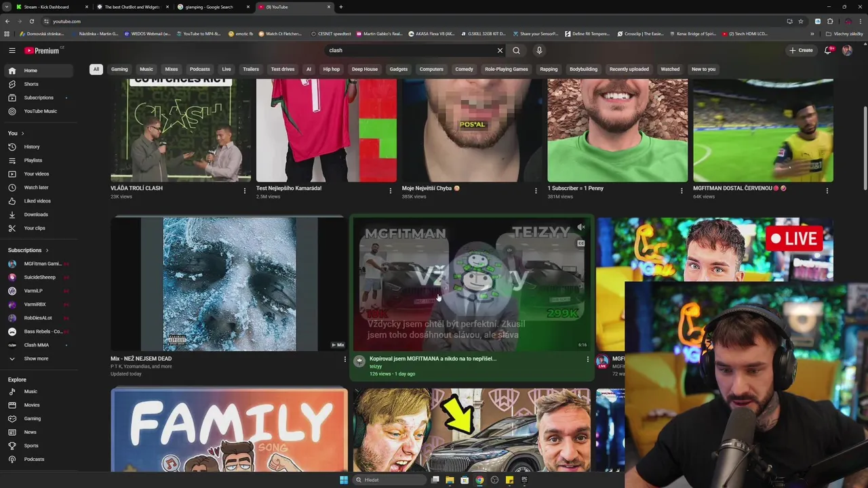This screenshot has width=868, height=488.
Task: Select the 'Role-Playing Games' filter chip
Action: pos(507,69)
